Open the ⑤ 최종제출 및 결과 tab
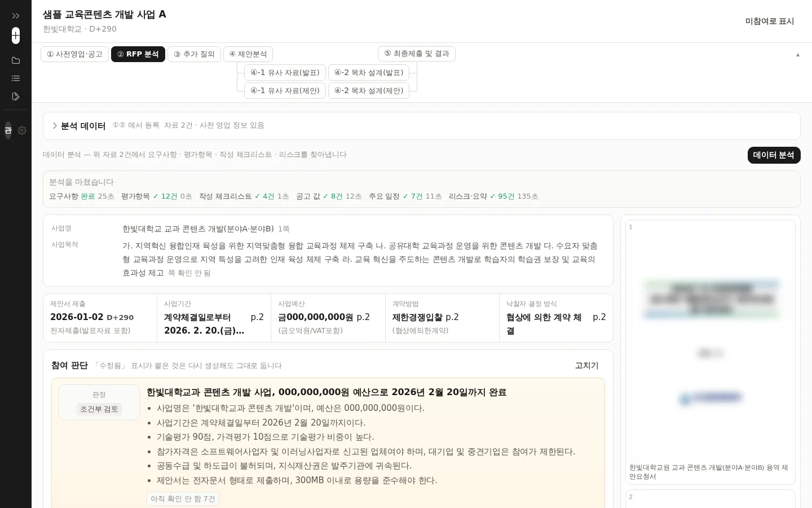 417,54
